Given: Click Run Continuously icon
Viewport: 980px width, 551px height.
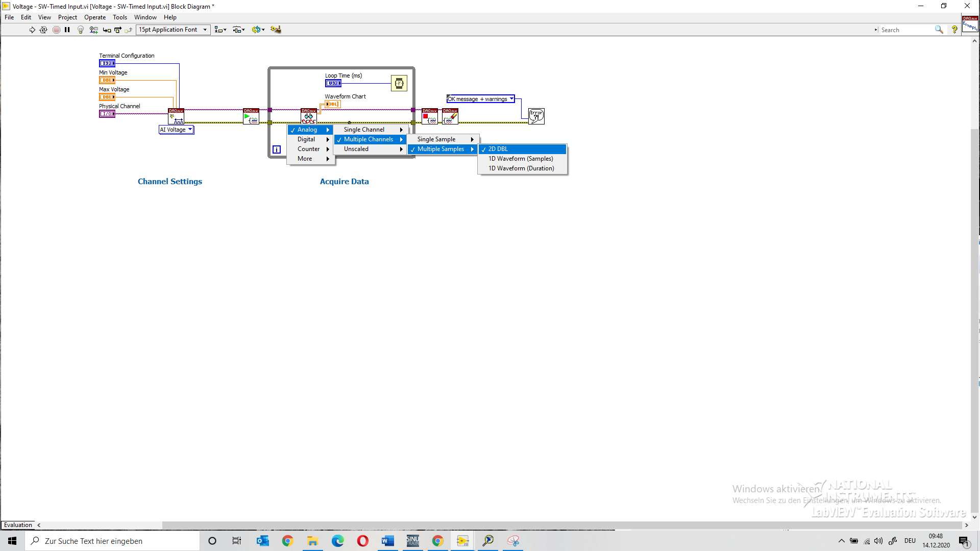Looking at the screenshot, I should click(43, 30).
